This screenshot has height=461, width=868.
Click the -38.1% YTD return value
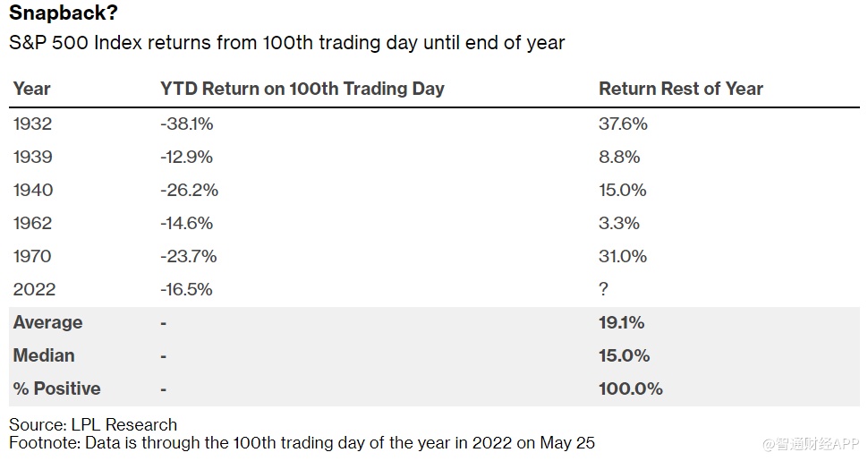click(186, 124)
